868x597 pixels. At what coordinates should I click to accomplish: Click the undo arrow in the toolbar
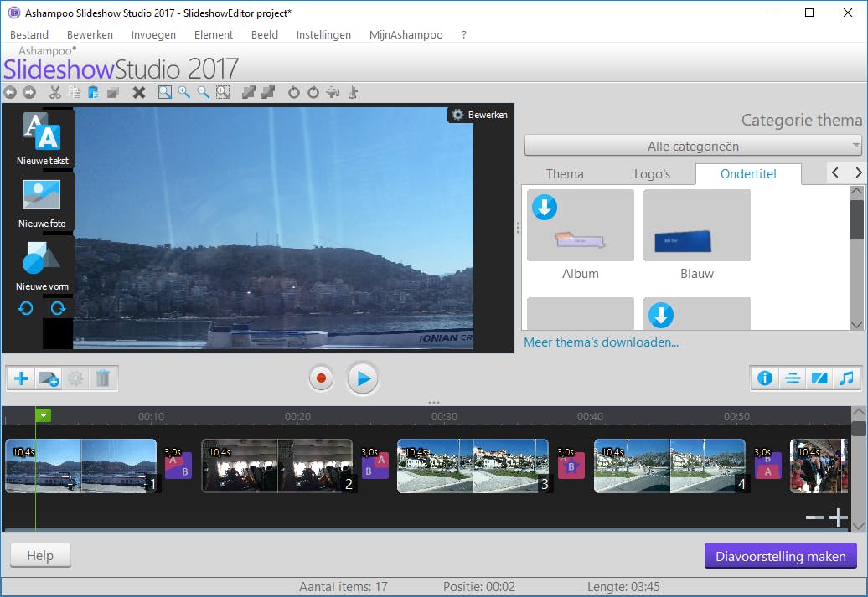coord(10,92)
